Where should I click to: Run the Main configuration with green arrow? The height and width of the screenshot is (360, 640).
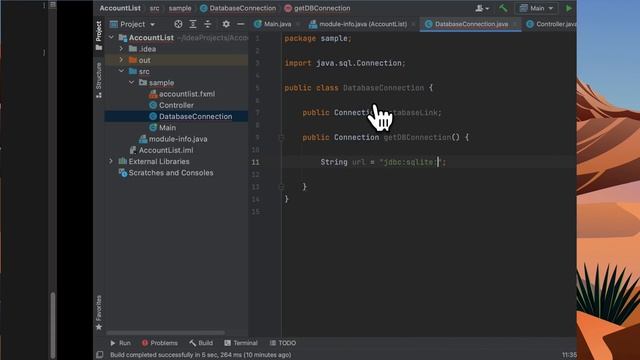[x=569, y=8]
